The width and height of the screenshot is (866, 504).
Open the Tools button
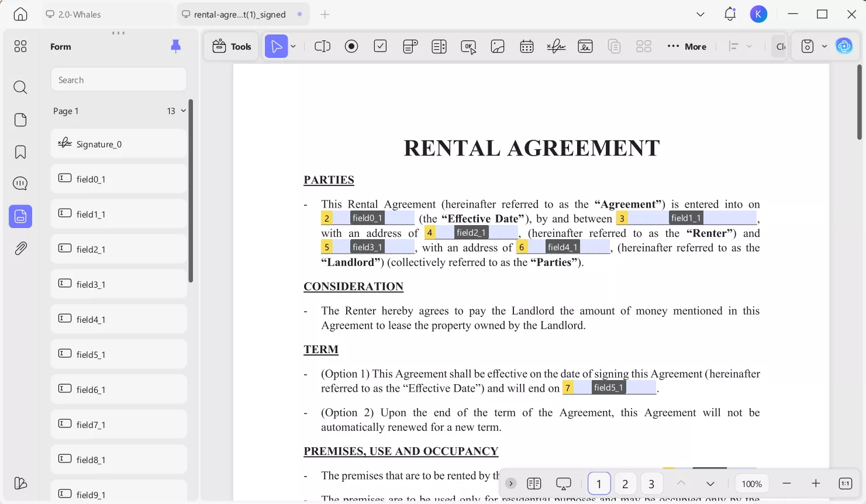pyautogui.click(x=232, y=46)
